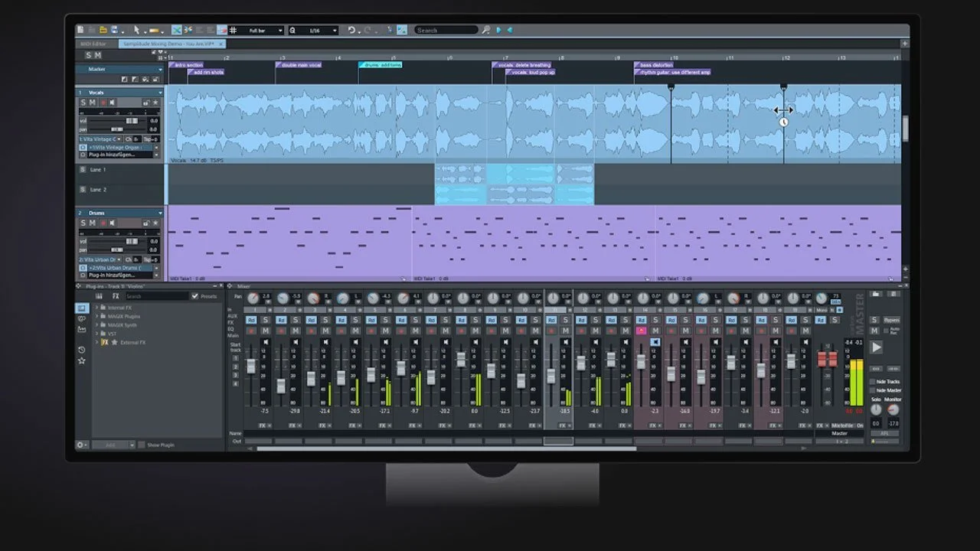Solo the Drums track

(83, 223)
